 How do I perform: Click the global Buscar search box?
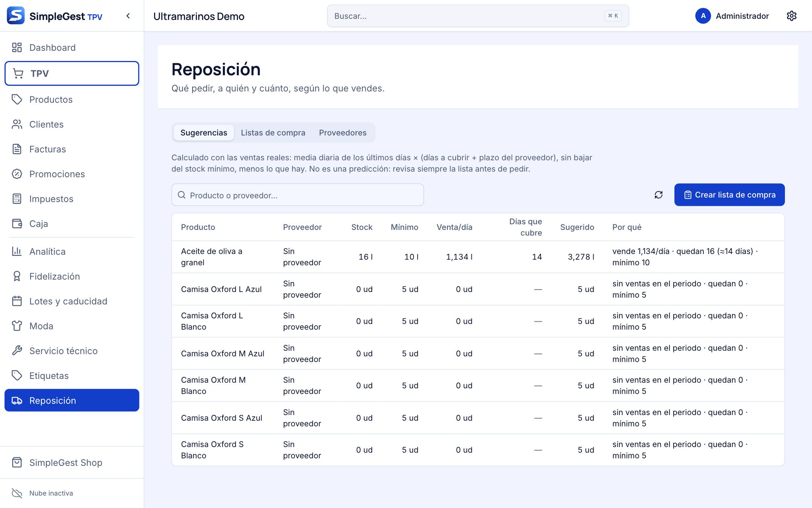[x=478, y=16]
